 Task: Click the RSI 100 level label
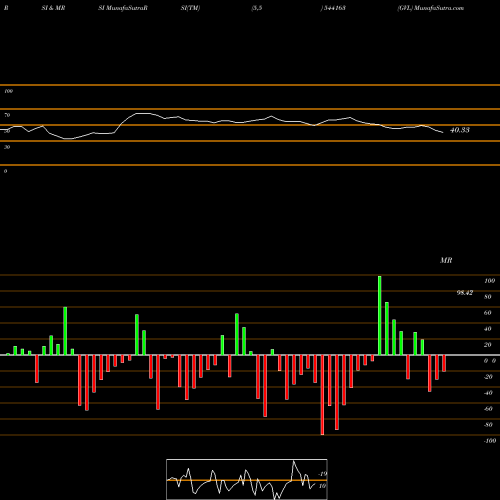pos(8,91)
